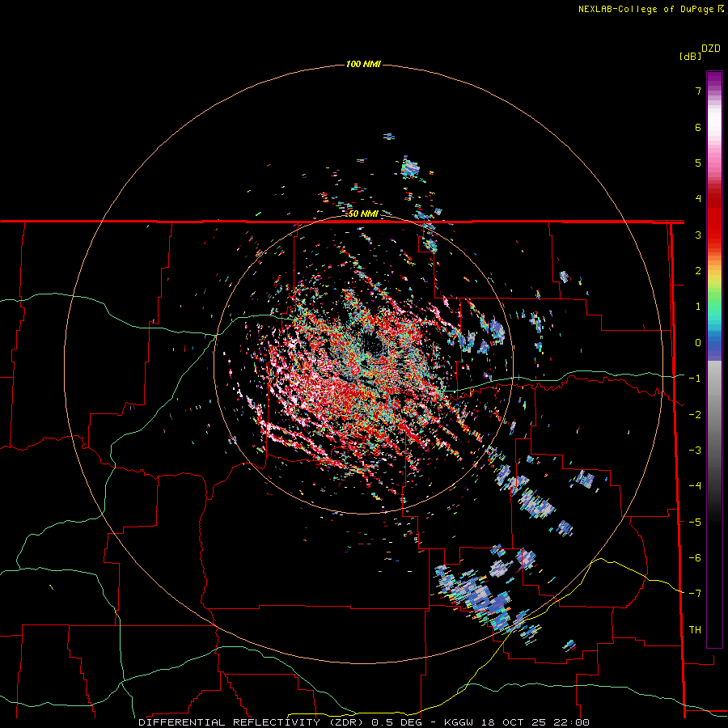Click the 50 NMI range ring label

click(x=363, y=214)
